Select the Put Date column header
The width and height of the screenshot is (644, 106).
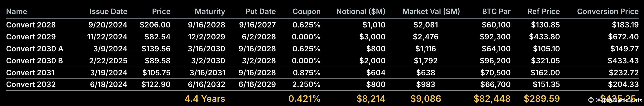click(260, 11)
